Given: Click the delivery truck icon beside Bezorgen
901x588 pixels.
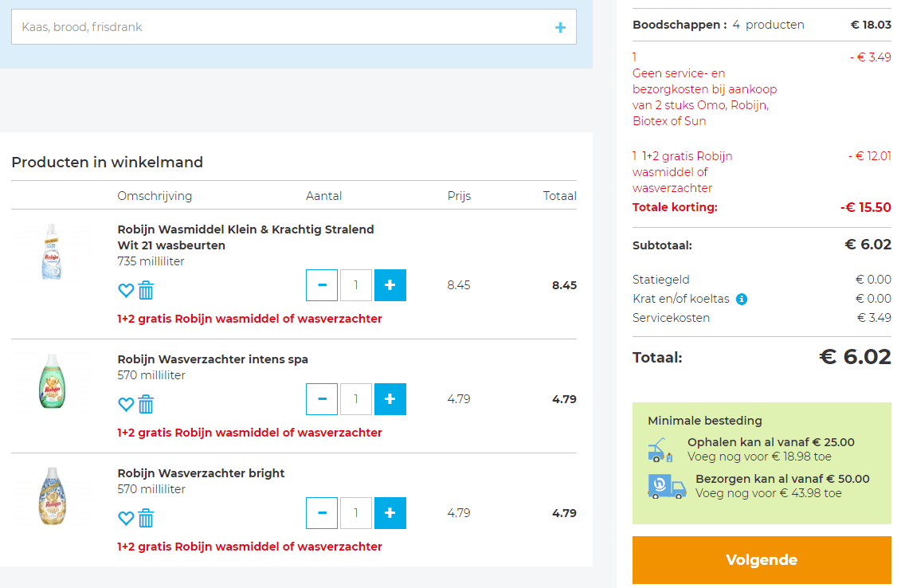Looking at the screenshot, I should (667, 486).
